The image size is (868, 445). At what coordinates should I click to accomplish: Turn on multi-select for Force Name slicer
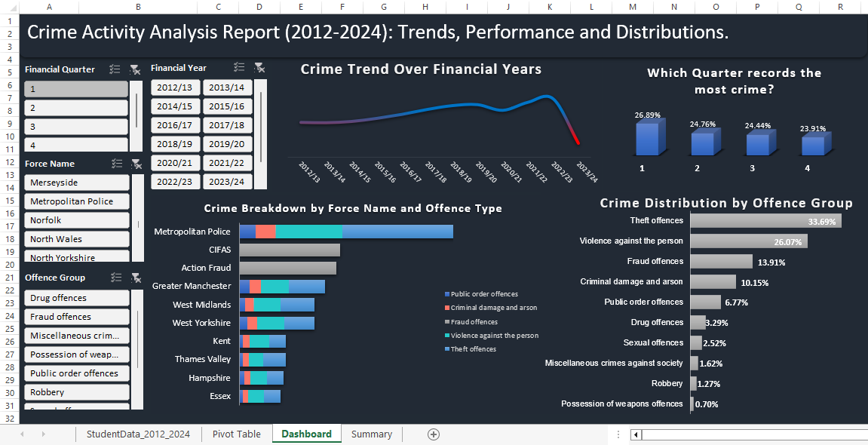[115, 164]
